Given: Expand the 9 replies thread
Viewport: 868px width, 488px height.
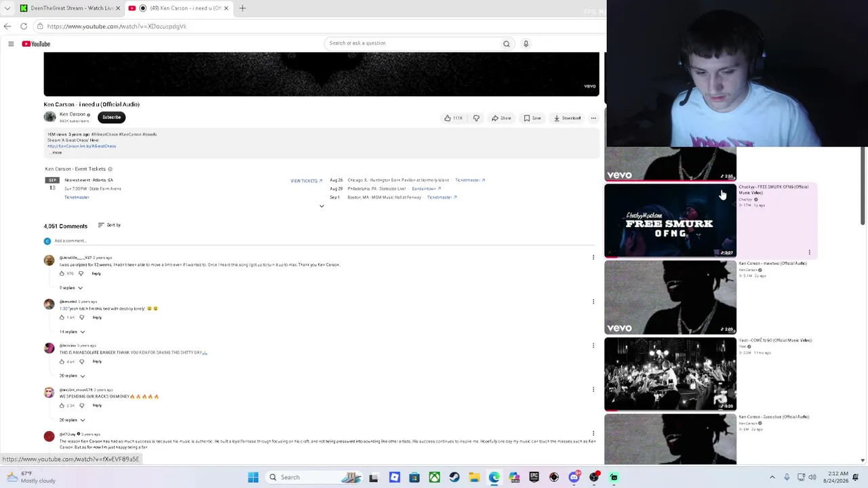Looking at the screenshot, I should [71, 288].
